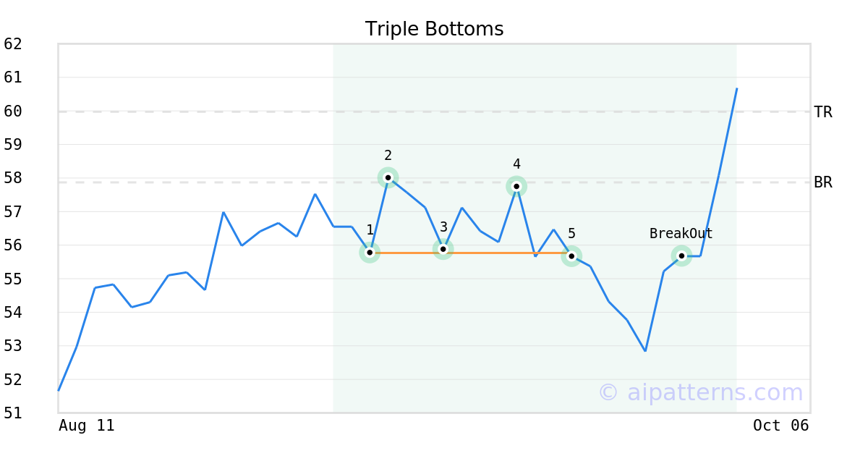Screen dimensions: 868x456
Task: Click the 51 price axis label
Action: click(13, 413)
